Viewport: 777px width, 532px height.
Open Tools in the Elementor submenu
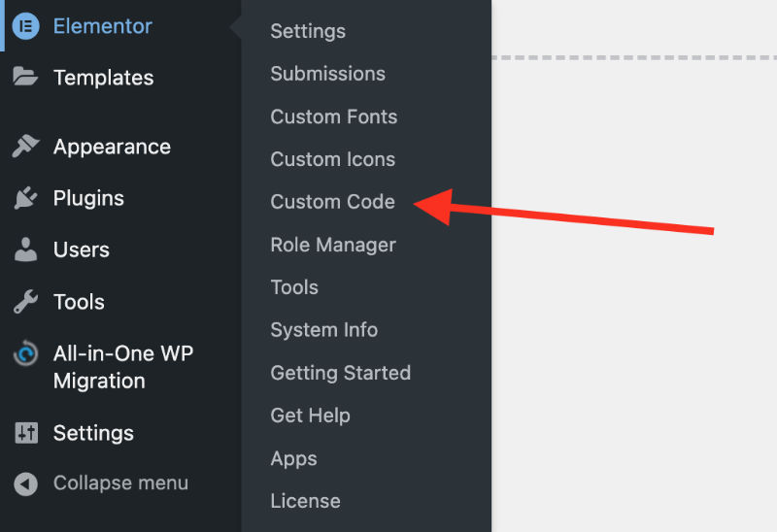point(294,287)
